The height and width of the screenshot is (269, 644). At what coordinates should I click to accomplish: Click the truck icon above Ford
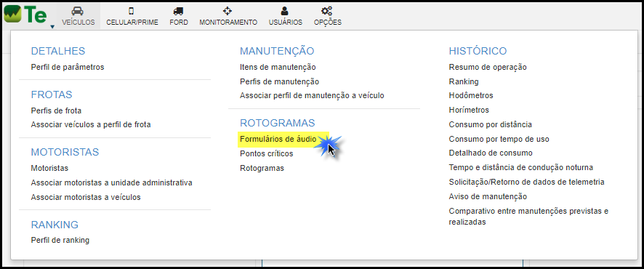point(178,11)
